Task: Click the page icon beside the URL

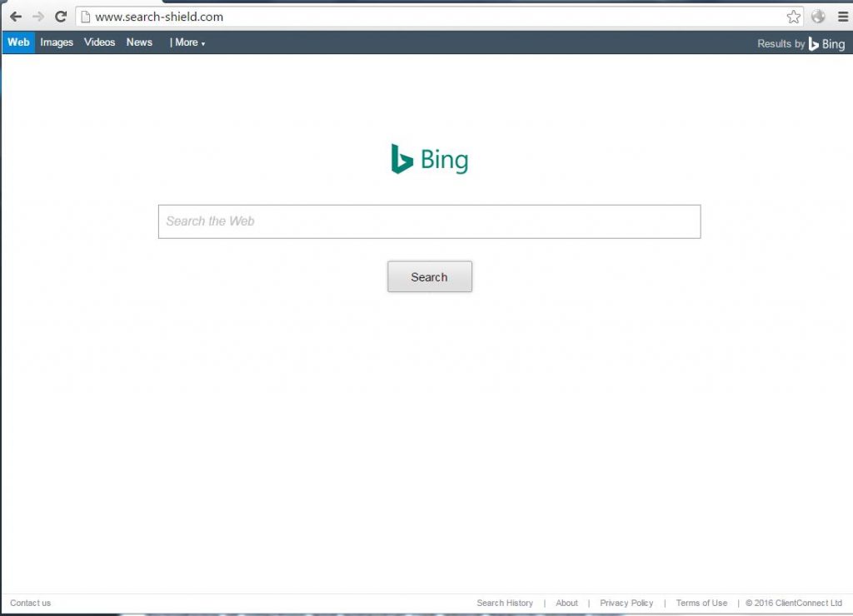Action: pyautogui.click(x=86, y=17)
